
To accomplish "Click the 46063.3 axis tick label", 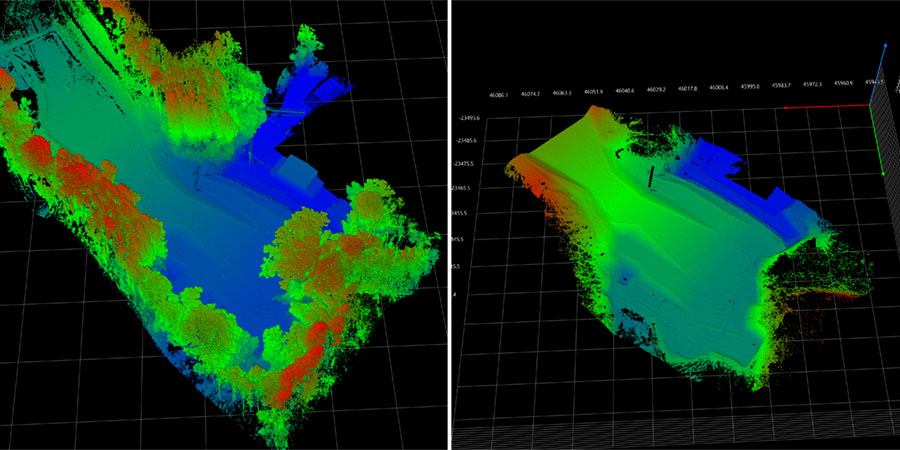I will coord(563,93).
